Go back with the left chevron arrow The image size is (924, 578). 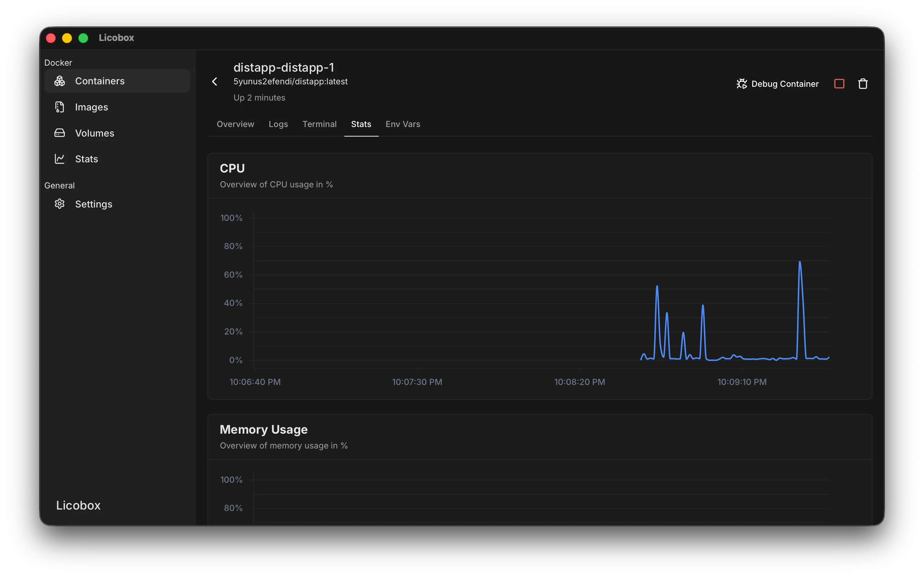215,82
